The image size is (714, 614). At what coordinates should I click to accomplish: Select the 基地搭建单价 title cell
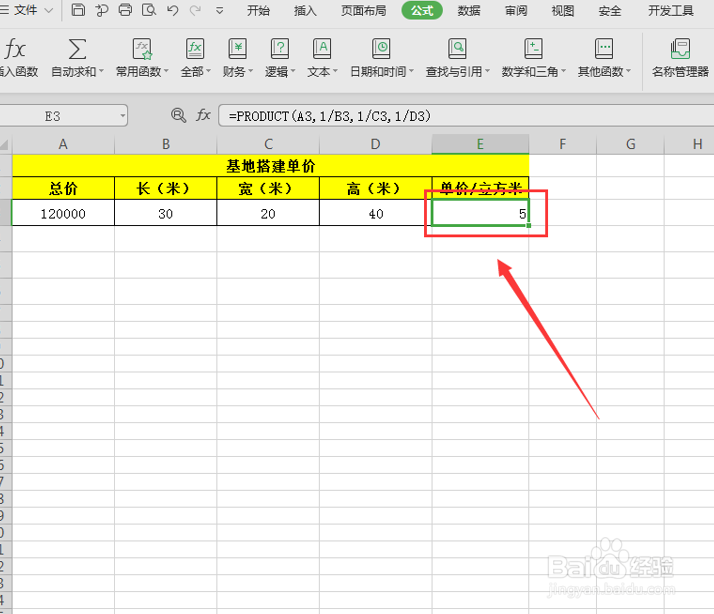click(x=270, y=166)
